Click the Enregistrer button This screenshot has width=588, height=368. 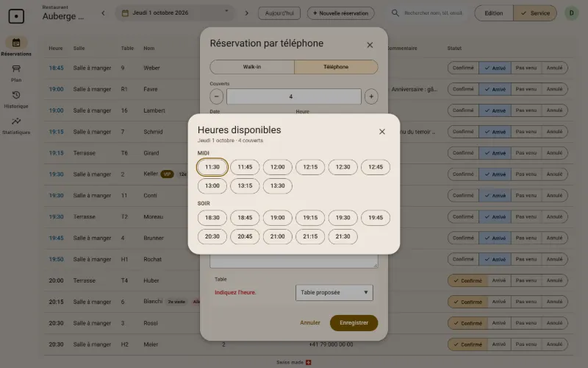354,323
